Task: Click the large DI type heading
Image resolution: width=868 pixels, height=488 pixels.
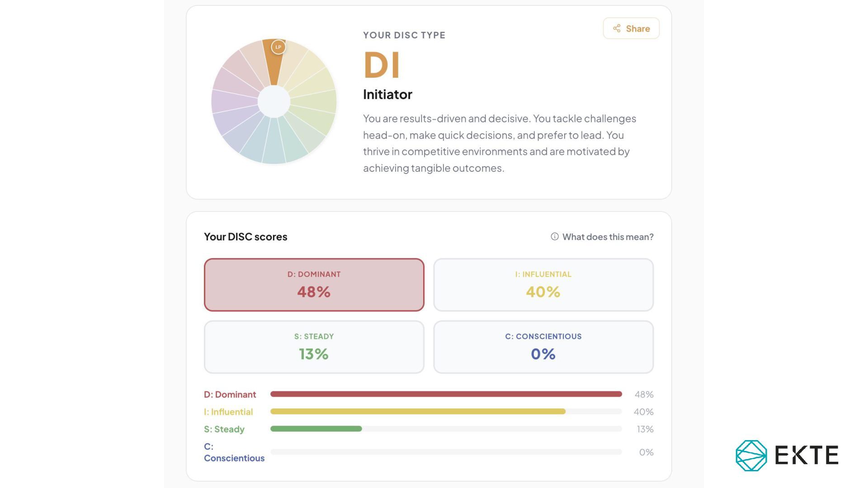Action: coord(382,65)
